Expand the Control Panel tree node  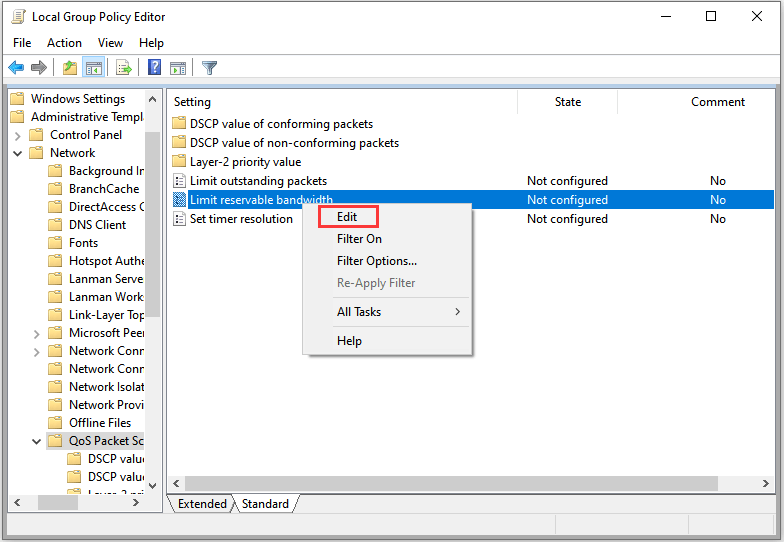(18, 136)
